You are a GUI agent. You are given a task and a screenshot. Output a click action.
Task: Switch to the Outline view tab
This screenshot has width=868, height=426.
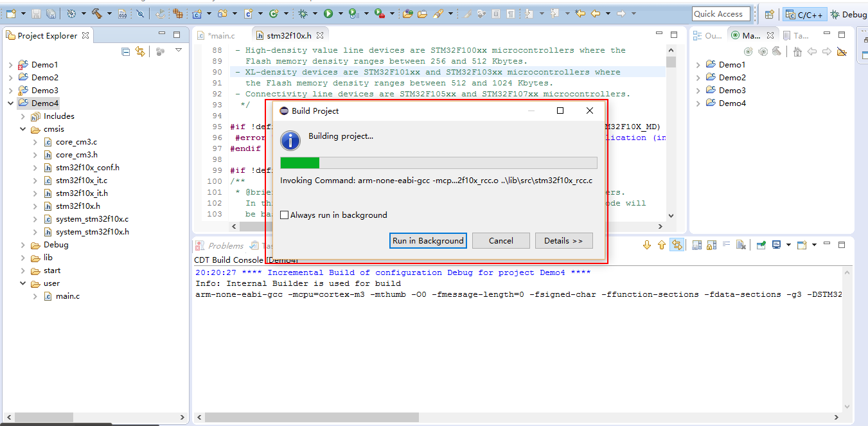707,35
